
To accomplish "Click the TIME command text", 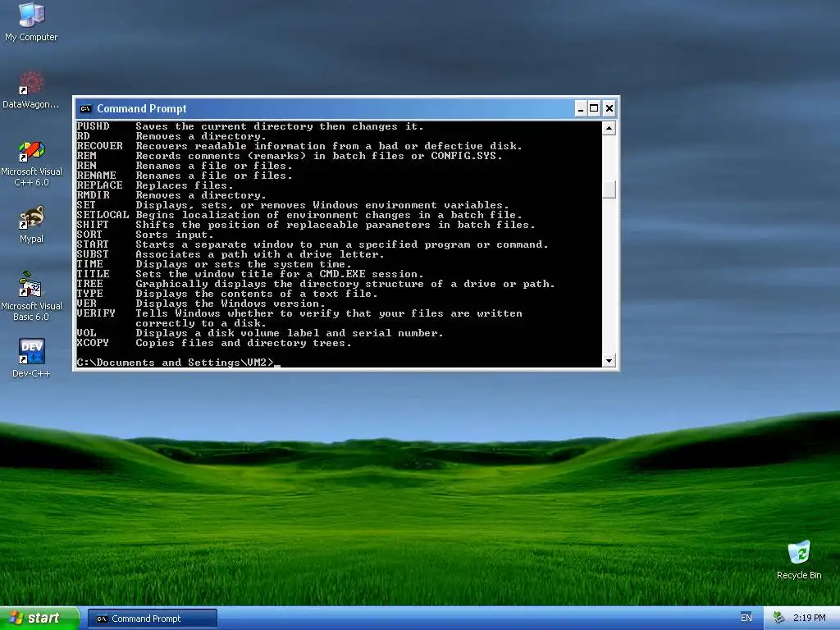I will (89, 264).
